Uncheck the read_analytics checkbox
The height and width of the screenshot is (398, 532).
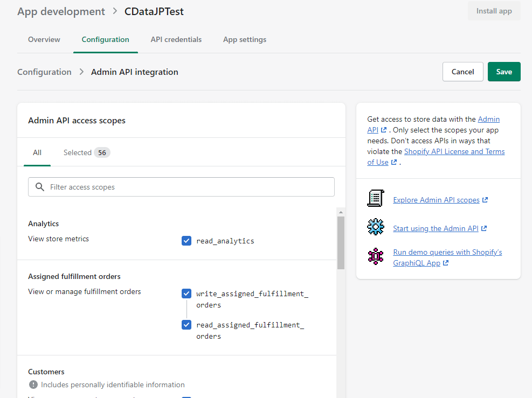(x=186, y=241)
